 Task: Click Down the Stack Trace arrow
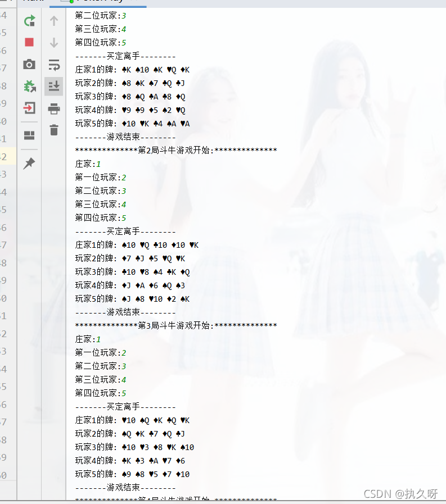tap(54, 43)
